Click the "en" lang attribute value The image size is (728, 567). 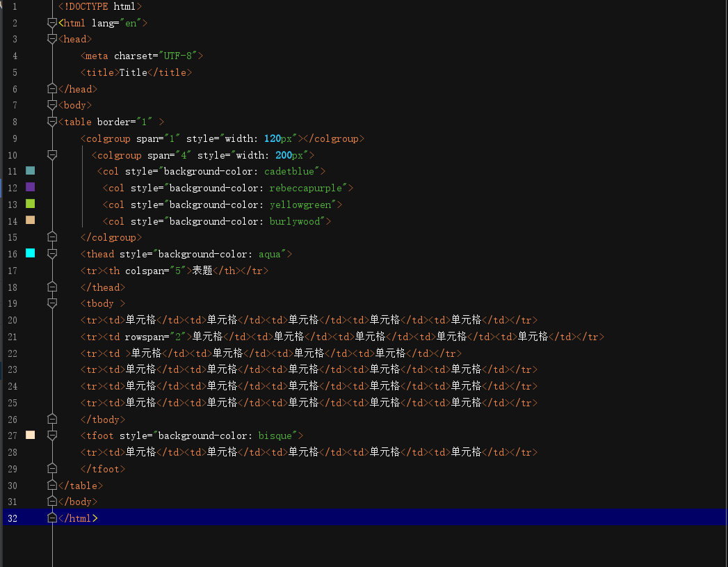(131, 23)
